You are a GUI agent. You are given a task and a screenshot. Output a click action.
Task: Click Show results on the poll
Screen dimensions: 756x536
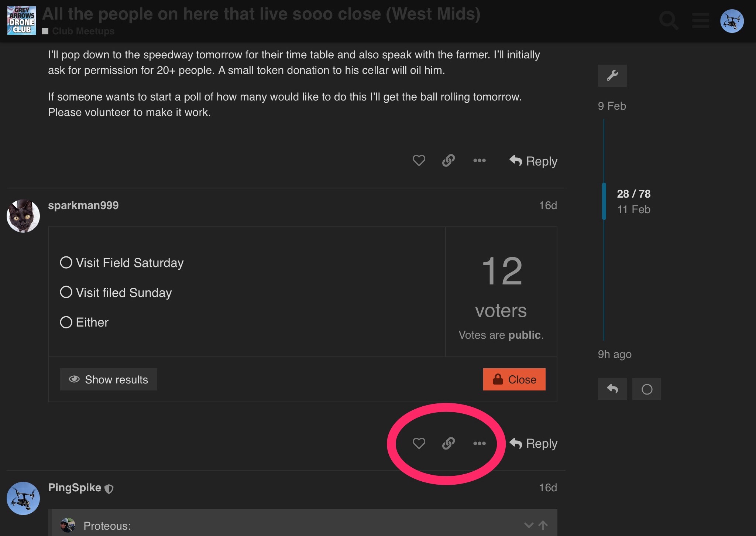click(x=109, y=379)
